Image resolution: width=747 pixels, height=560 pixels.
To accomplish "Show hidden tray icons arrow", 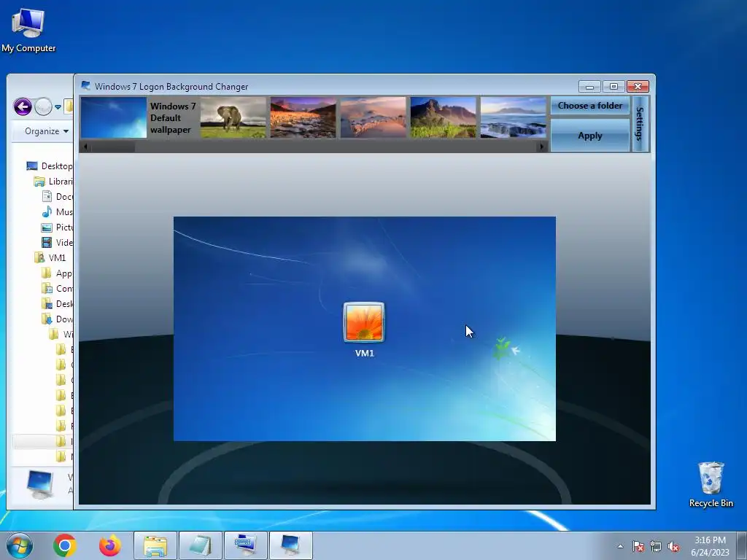I will coord(620,546).
